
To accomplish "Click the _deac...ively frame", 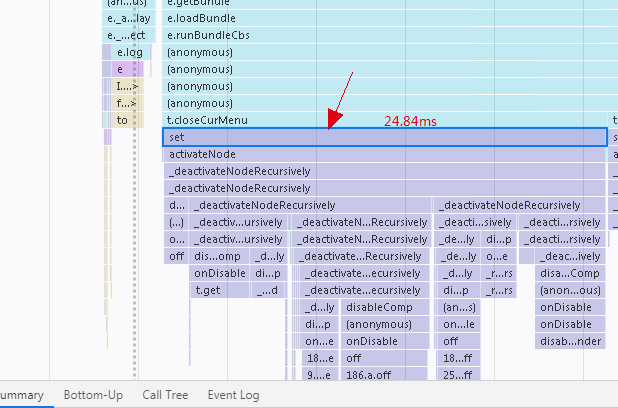I will click(570, 257).
